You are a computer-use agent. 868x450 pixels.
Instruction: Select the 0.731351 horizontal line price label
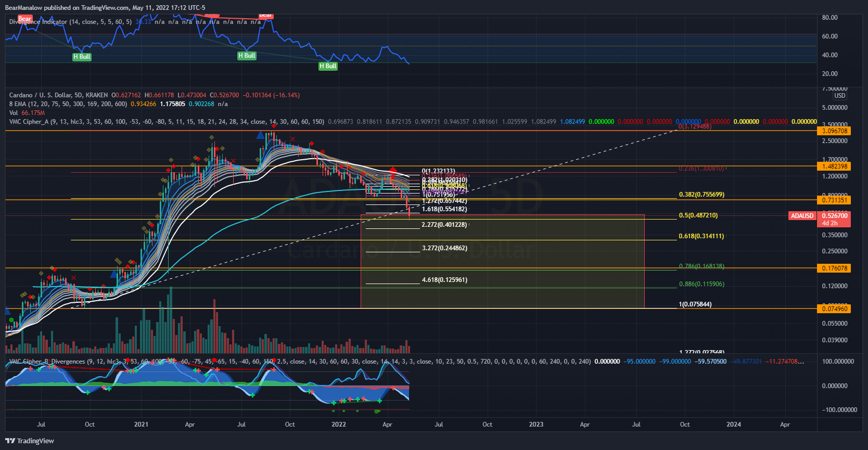pyautogui.click(x=835, y=200)
